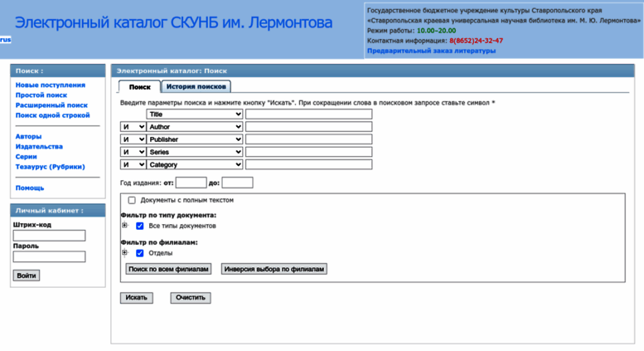Go to Простой поиск
This screenshot has width=644, height=351.
point(41,95)
